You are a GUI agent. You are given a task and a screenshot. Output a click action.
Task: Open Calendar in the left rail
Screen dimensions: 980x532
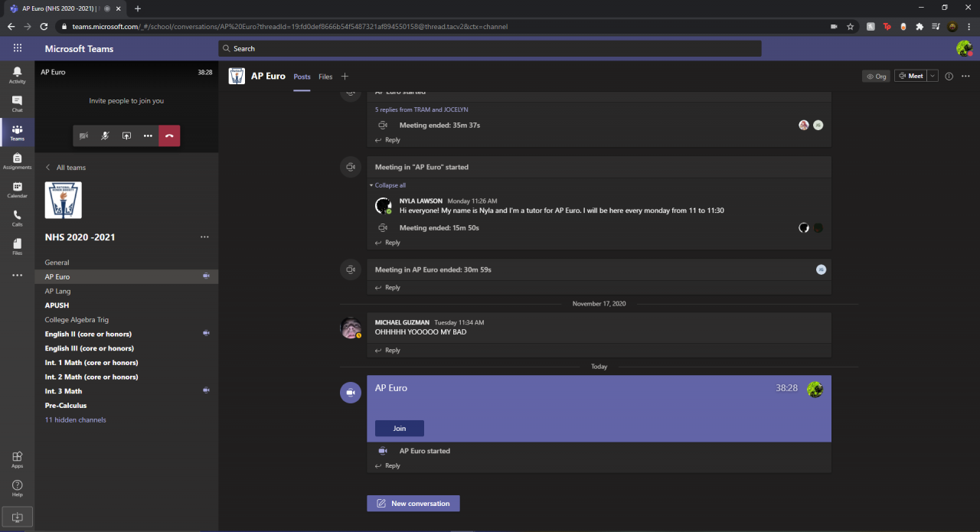17,190
